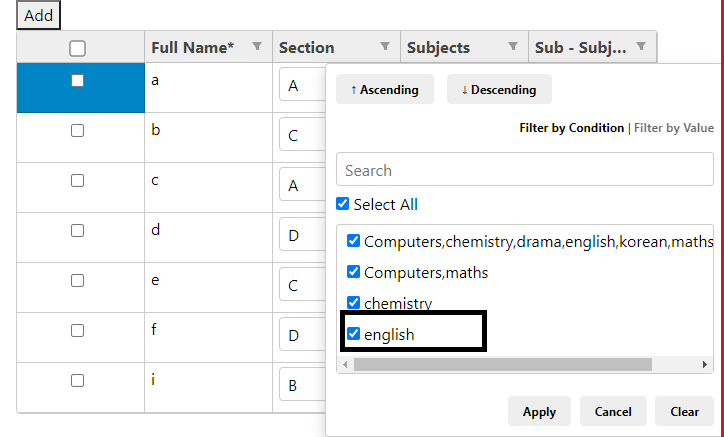Uncheck the Select All checkbox

click(x=343, y=204)
